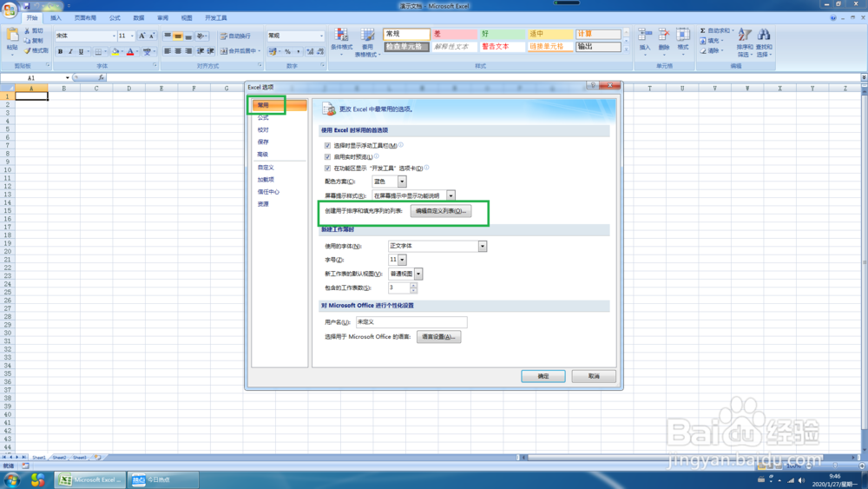Toggle 在功能区显示“开发工具”选项卡 checkbox
This screenshot has width=868, height=489.
pos(328,169)
